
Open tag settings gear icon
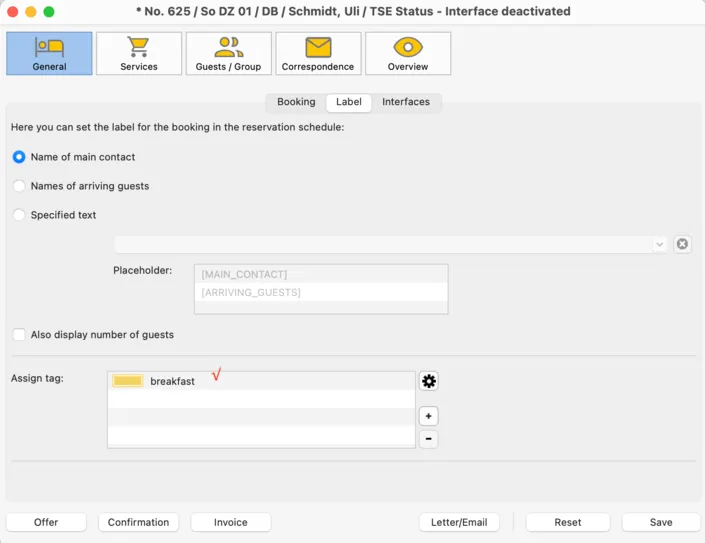point(428,381)
